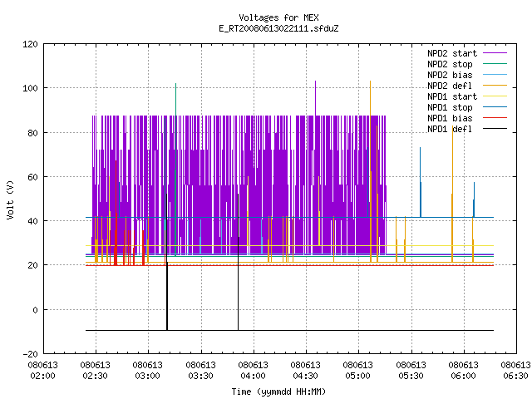Click the y-axis tick value 40
This screenshot has height=399, width=532.
(32, 221)
